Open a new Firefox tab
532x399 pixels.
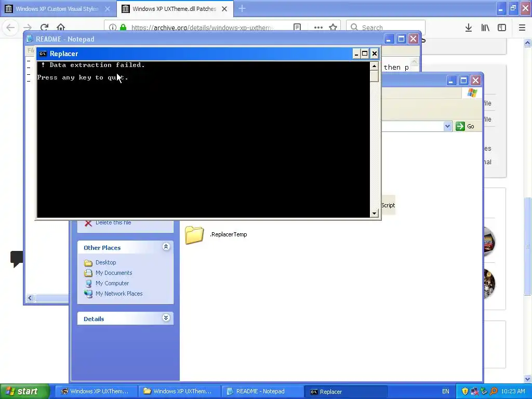coord(242,9)
